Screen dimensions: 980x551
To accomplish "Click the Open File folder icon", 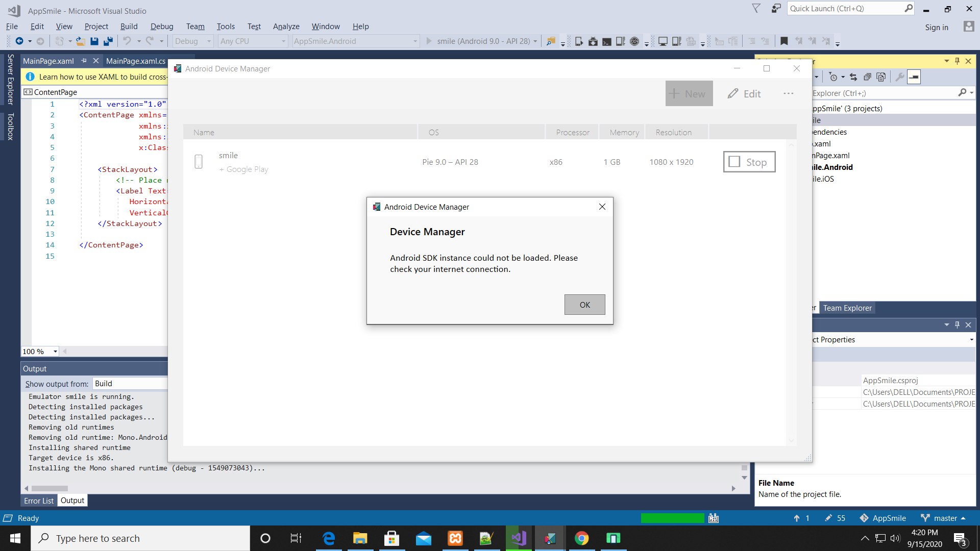I will [80, 41].
